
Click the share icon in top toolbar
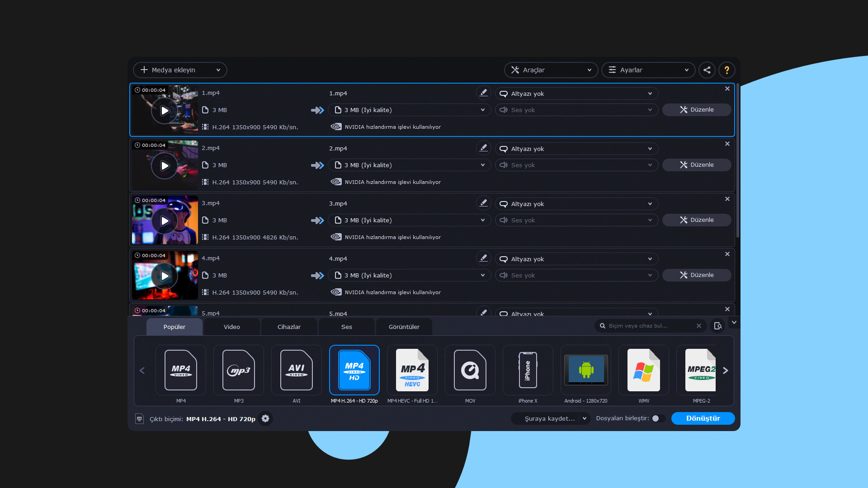[707, 70]
